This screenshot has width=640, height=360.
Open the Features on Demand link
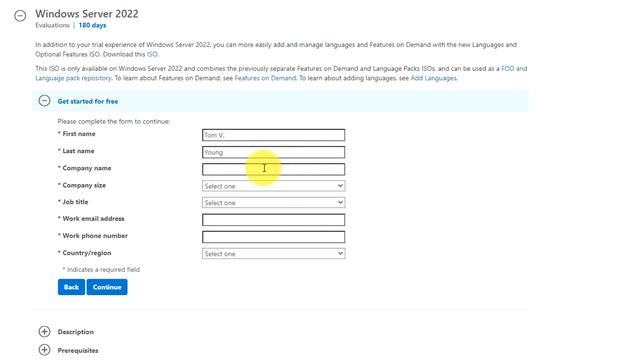point(265,78)
